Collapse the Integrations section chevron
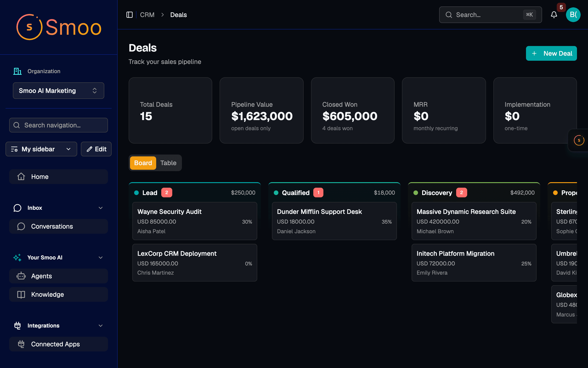The width and height of the screenshot is (588, 368). (x=101, y=326)
